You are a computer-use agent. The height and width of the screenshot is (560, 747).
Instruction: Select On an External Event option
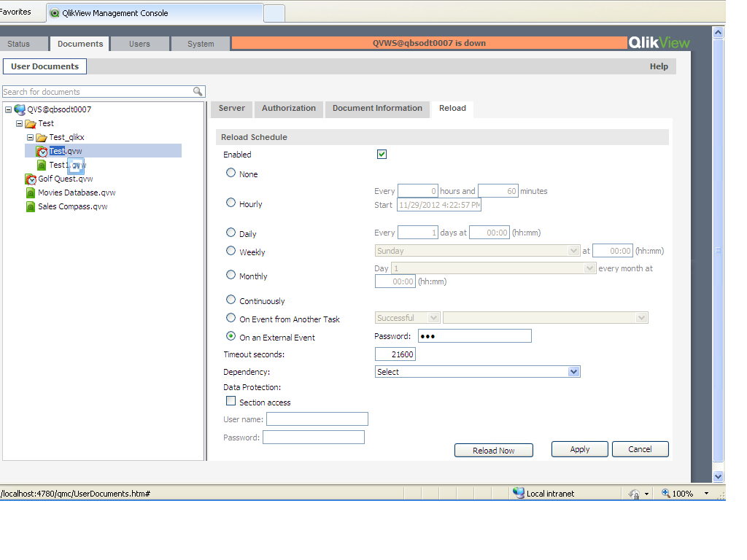231,336
